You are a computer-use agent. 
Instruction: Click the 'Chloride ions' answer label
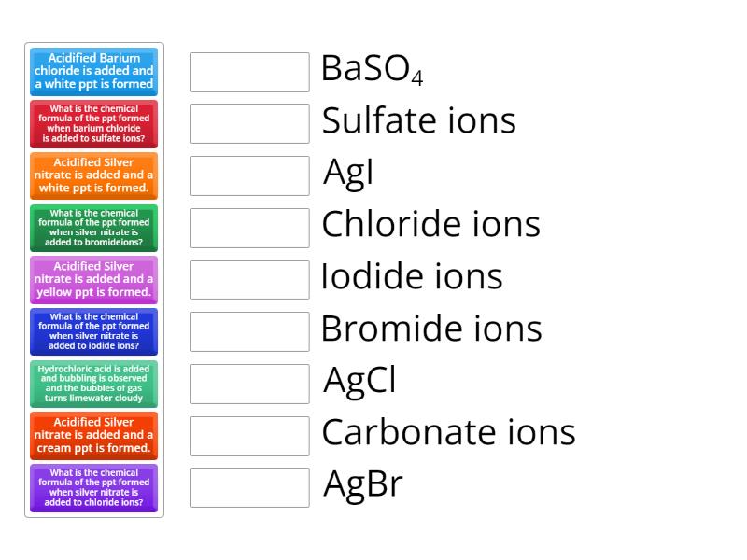pyautogui.click(x=430, y=224)
